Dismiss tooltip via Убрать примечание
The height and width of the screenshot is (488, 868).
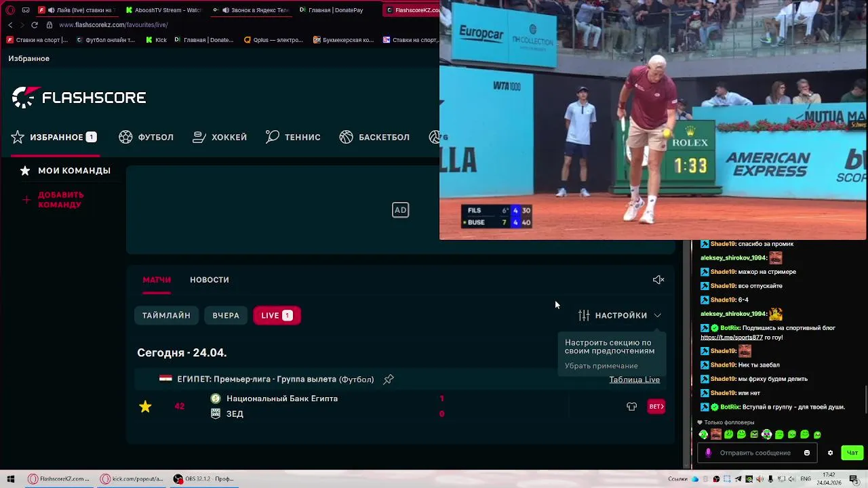[x=601, y=366]
